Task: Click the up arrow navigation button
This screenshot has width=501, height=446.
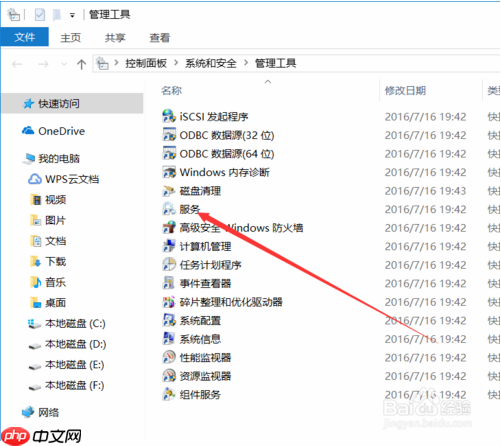Action: [81, 64]
